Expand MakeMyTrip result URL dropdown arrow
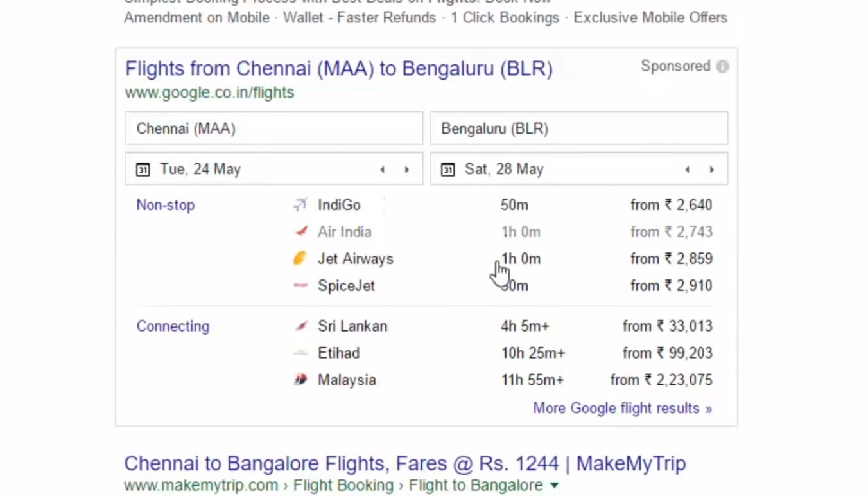The image size is (868, 496). [554, 486]
